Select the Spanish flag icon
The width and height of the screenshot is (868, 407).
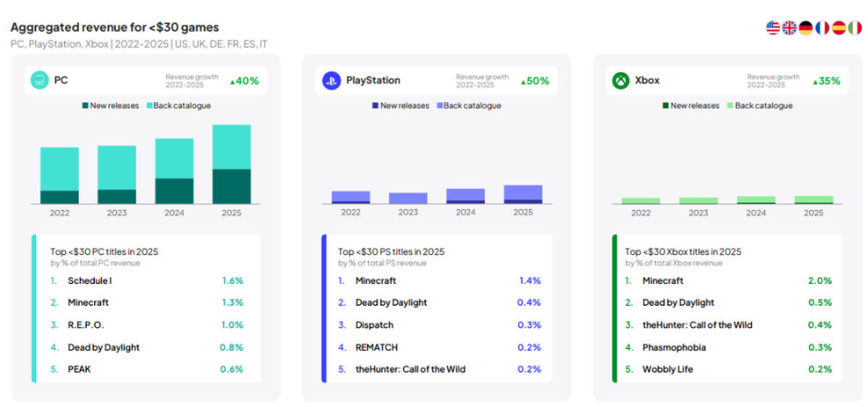coord(838,28)
